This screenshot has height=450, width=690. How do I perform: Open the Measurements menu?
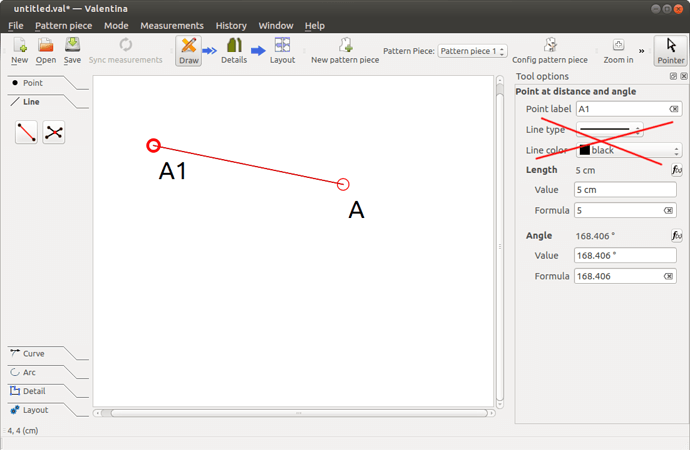[x=172, y=26]
